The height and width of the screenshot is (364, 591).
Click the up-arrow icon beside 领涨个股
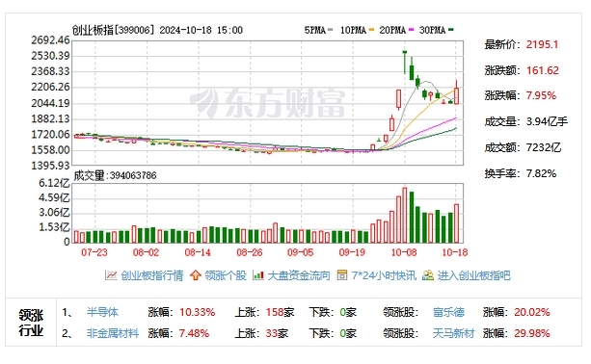point(196,275)
